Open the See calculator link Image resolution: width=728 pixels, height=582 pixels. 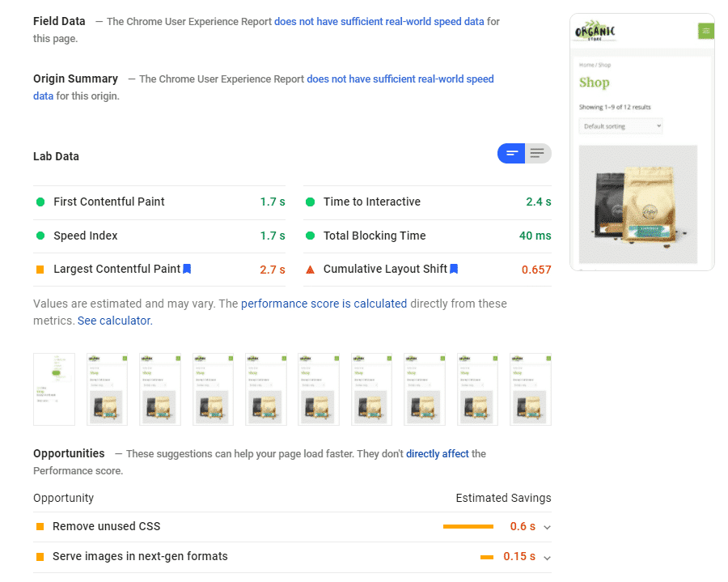click(x=114, y=321)
